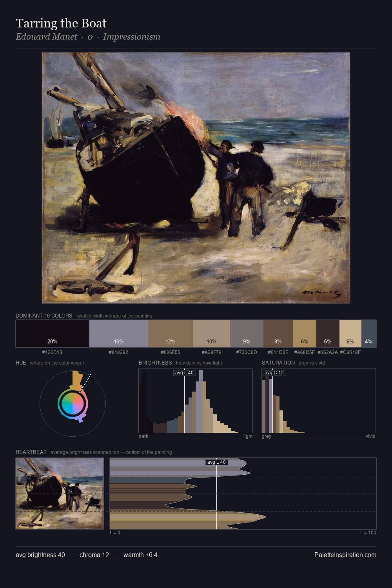The image size is (392, 588).
Task: Click the hex code #362A2A text
Action: 328,352
